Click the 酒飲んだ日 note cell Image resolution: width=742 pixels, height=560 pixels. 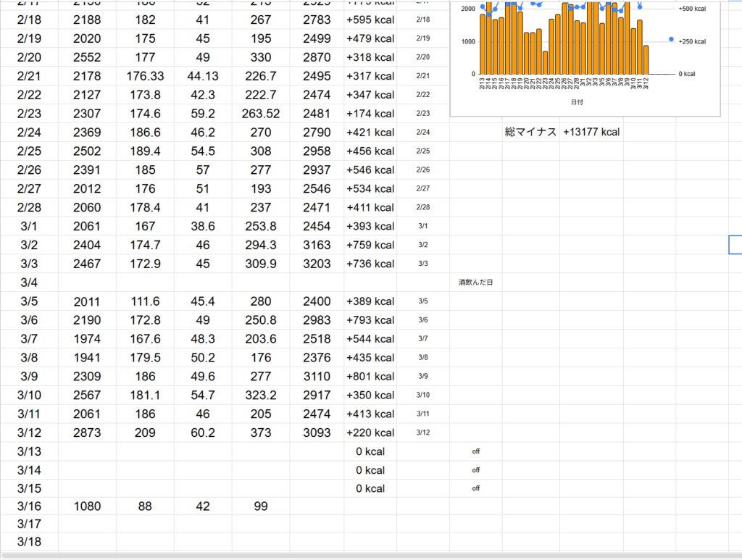[x=475, y=282]
